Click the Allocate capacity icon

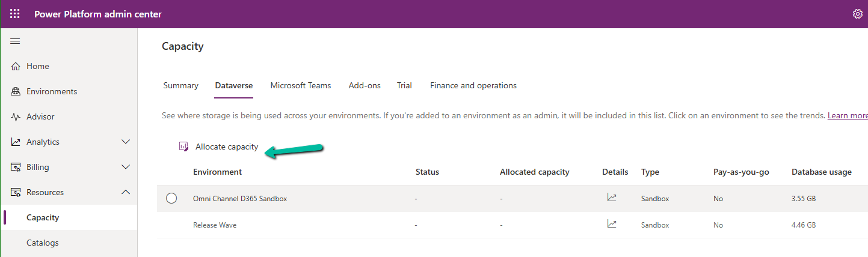click(184, 147)
